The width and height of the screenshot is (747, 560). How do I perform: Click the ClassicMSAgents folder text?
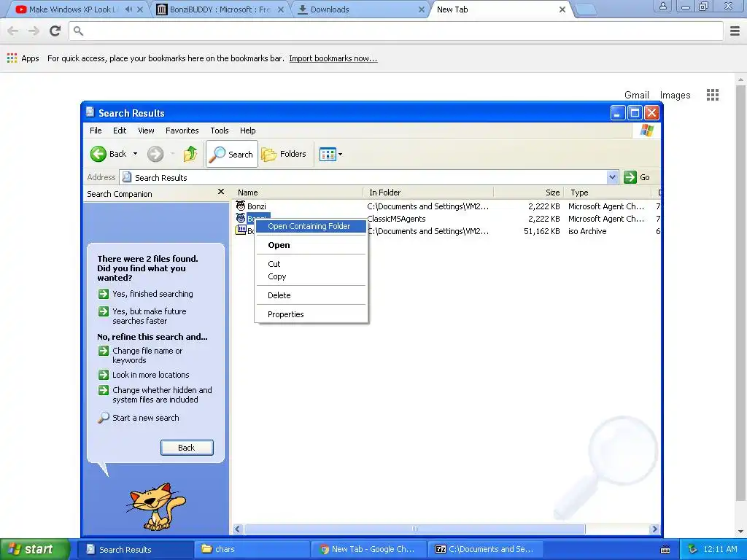tap(396, 219)
